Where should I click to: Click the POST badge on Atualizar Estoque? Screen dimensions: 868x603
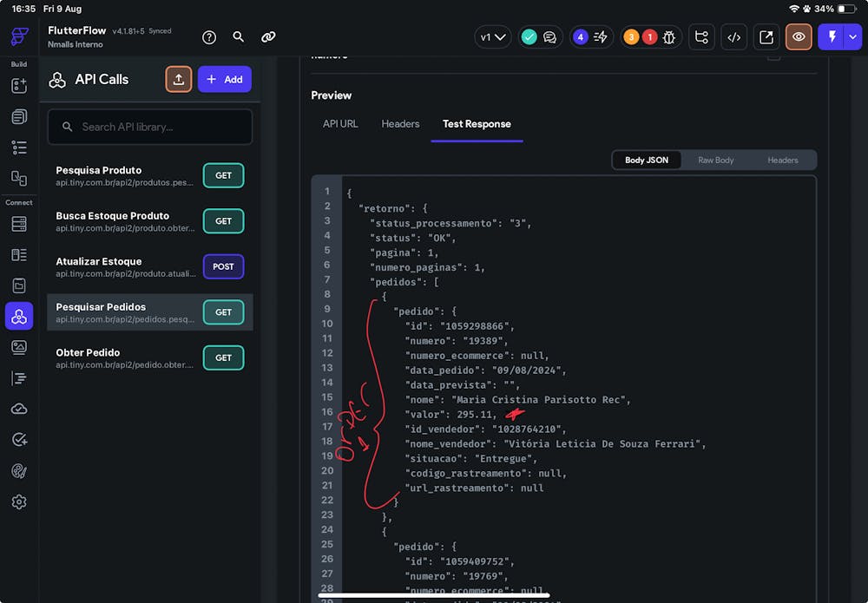224,266
